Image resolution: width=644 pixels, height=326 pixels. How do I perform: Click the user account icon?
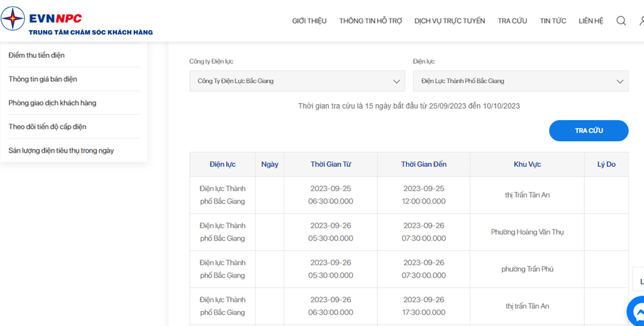tap(641, 21)
